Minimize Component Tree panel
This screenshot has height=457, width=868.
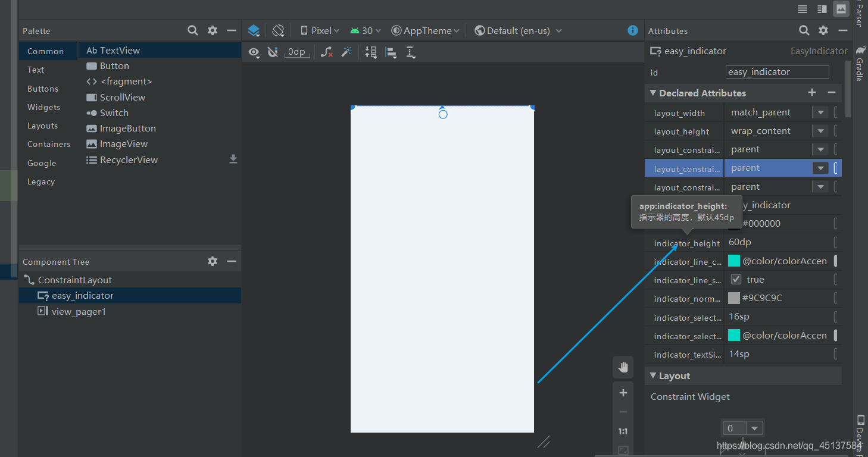pos(232,261)
